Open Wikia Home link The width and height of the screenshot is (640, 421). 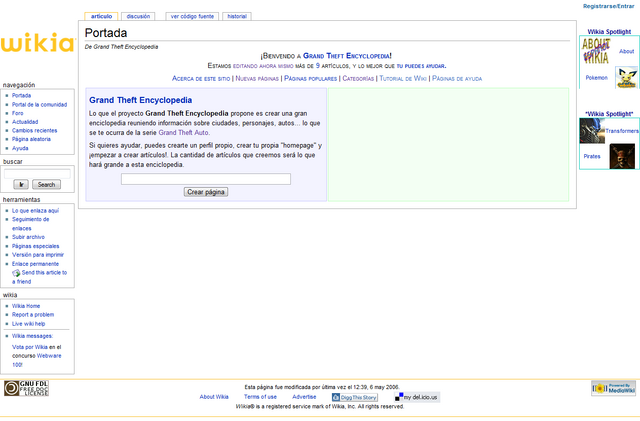(26, 306)
